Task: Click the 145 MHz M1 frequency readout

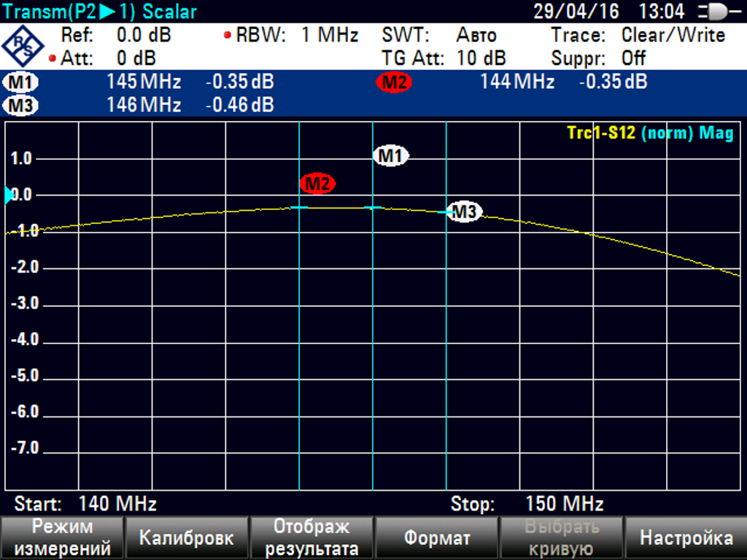Action: [144, 82]
